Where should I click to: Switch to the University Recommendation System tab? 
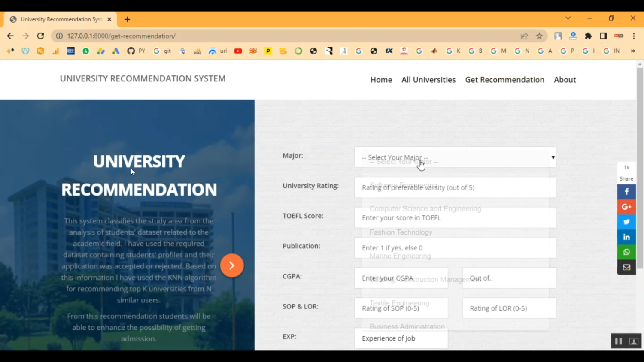60,19
